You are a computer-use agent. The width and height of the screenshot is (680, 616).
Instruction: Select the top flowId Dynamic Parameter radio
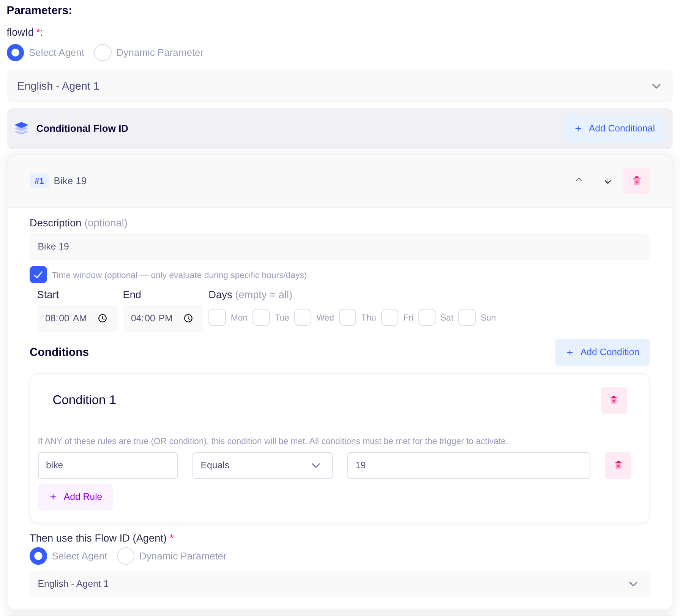pyautogui.click(x=103, y=53)
